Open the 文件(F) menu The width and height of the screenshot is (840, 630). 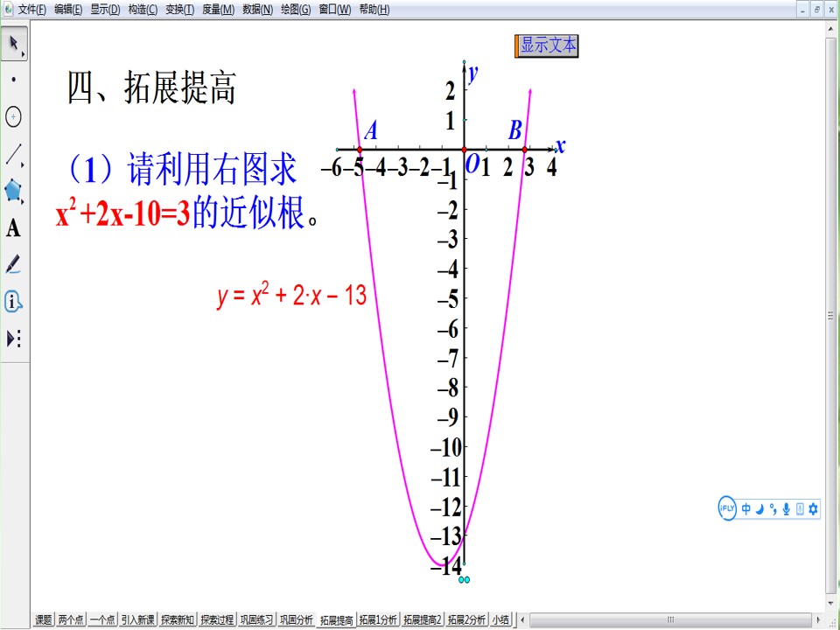32,9
